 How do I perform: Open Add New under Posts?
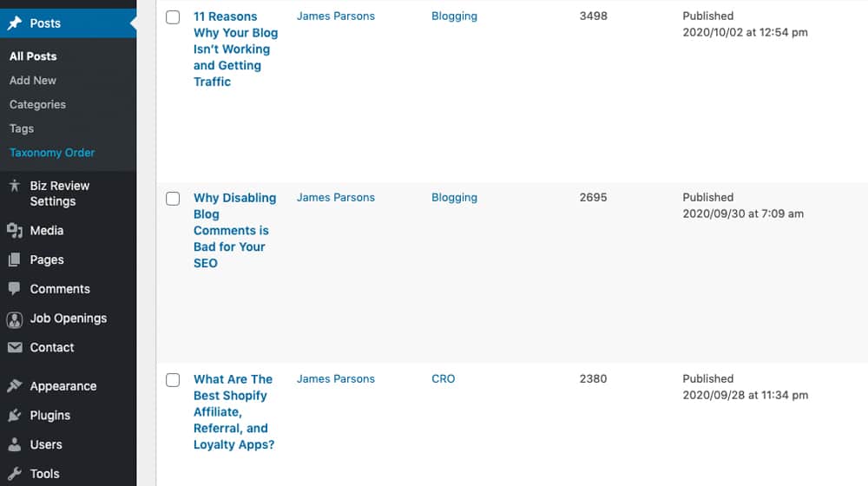click(33, 80)
